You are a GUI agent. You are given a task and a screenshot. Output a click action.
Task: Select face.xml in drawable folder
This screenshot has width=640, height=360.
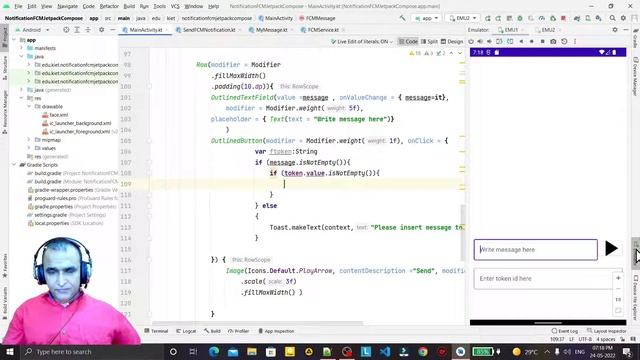pos(55,115)
